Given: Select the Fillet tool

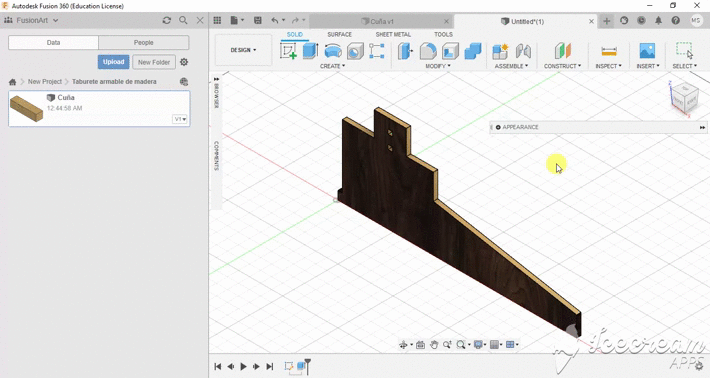Looking at the screenshot, I should [x=428, y=51].
